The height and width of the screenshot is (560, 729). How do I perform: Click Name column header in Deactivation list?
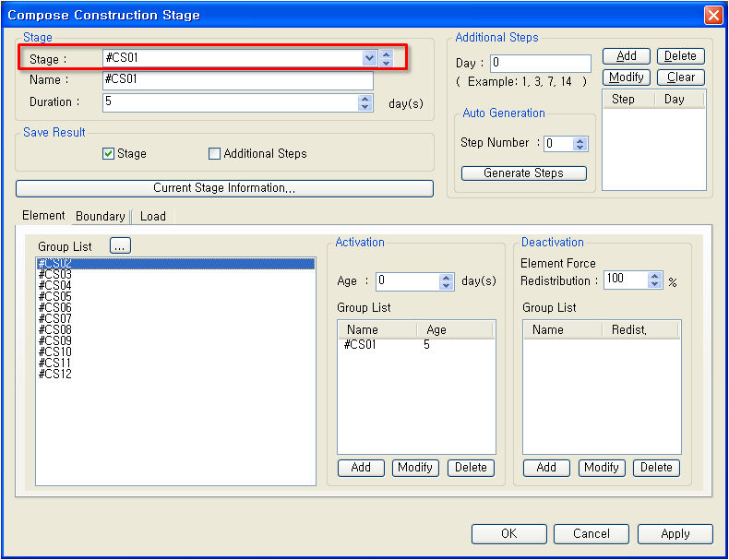coord(563,330)
